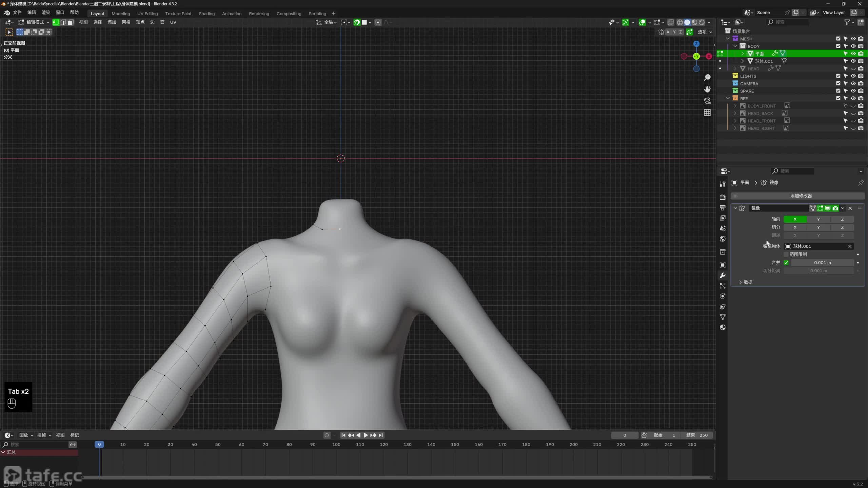Open the Object Data mesh tab

click(723, 317)
